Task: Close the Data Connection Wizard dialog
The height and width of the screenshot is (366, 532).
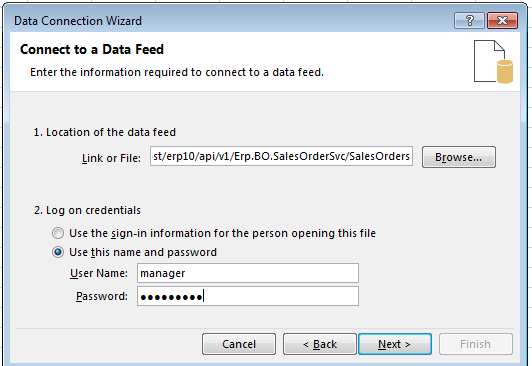Action: (x=502, y=21)
